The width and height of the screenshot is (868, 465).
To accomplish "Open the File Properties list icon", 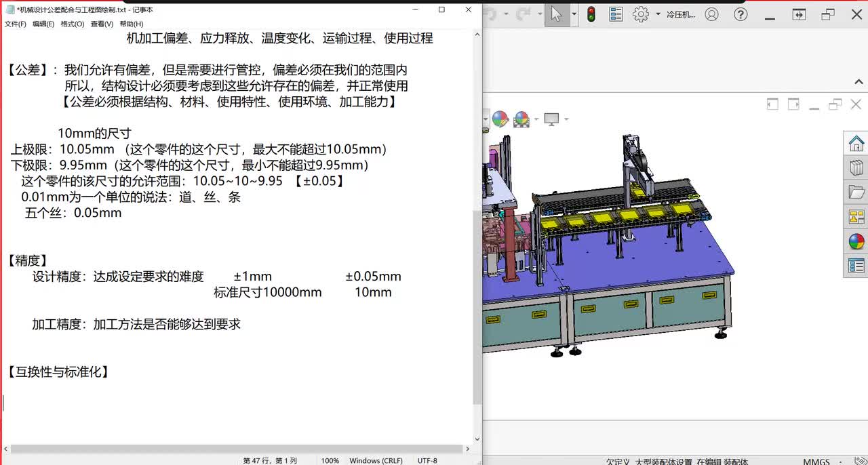I will (x=616, y=14).
